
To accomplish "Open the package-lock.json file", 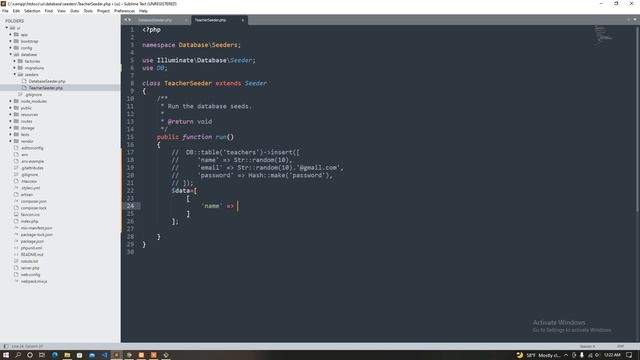I will tap(37, 235).
